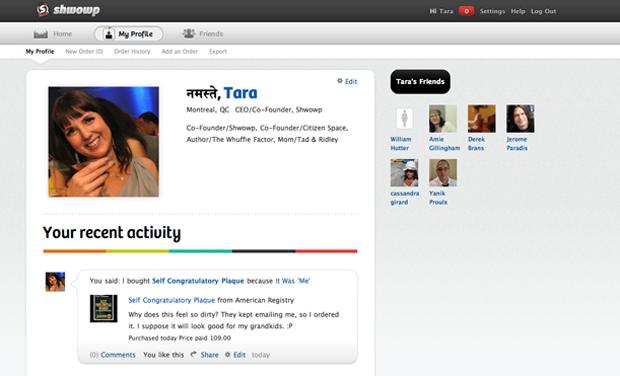Click the Share arrow icon

[x=193, y=354]
